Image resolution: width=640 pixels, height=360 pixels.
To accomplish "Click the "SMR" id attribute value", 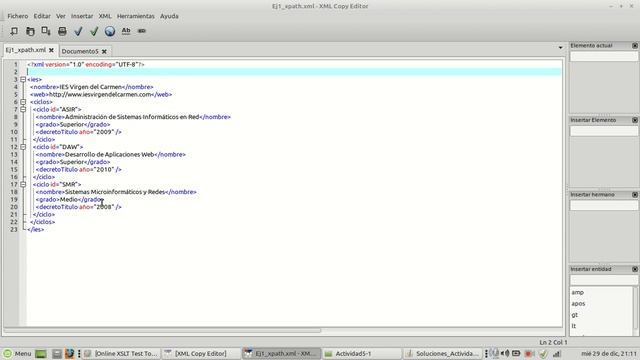I will click(x=68, y=184).
